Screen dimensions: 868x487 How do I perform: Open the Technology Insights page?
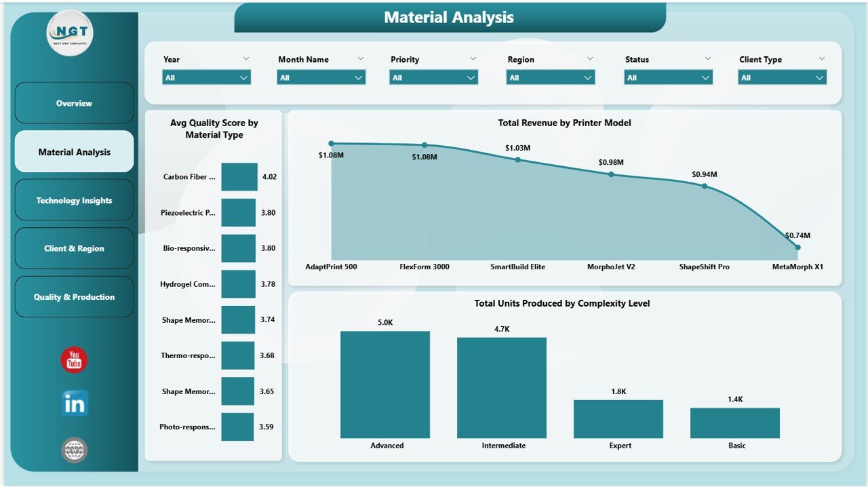[x=74, y=200]
